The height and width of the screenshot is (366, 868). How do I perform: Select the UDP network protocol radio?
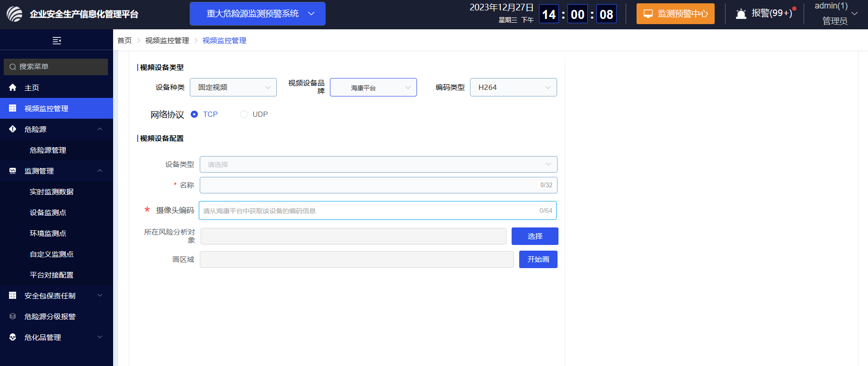click(244, 114)
